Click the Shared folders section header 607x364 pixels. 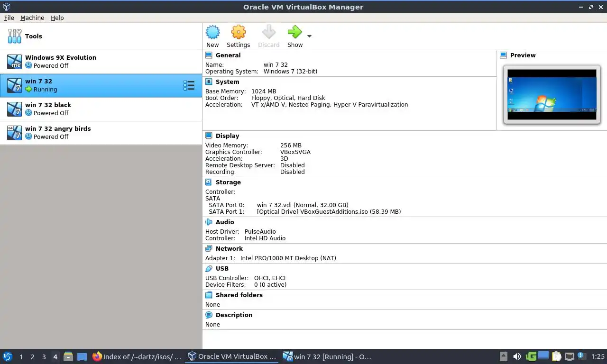coord(239,295)
